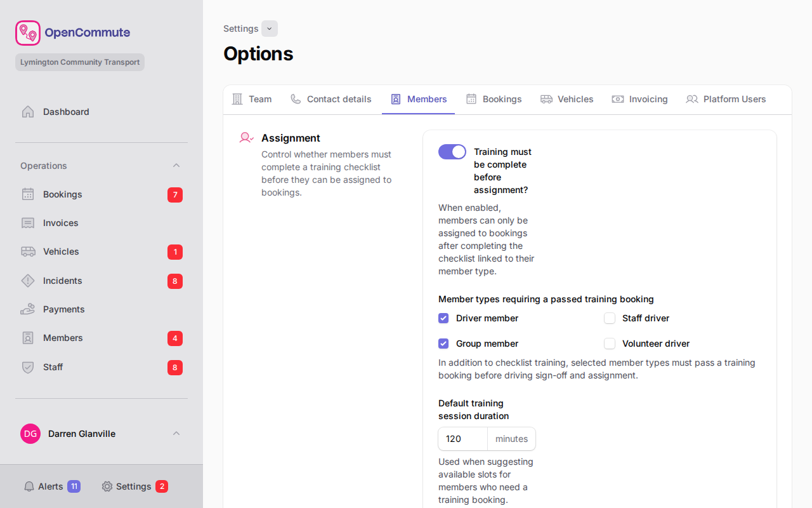Click the Contact details phone icon

pos(296,99)
